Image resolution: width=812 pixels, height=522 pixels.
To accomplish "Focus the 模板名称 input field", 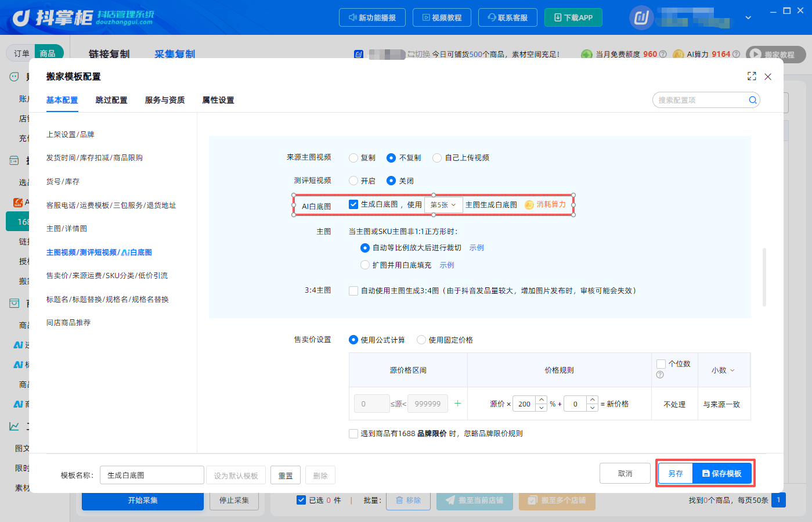I will [x=152, y=476].
